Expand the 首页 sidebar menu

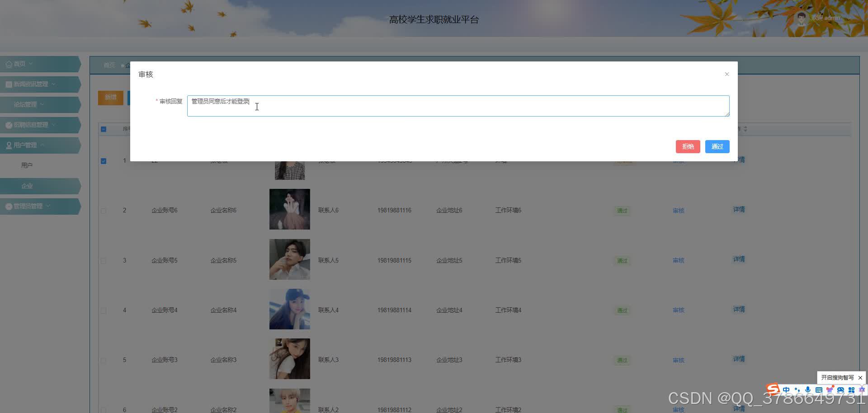[x=40, y=64]
